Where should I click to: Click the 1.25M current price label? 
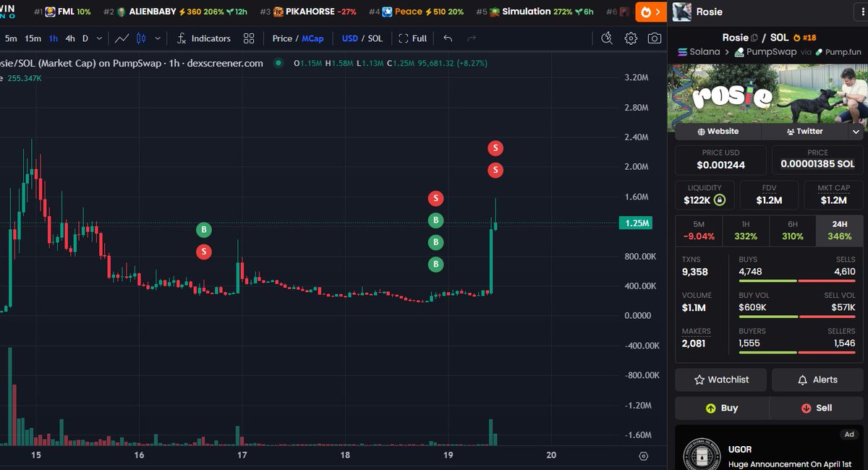click(635, 223)
